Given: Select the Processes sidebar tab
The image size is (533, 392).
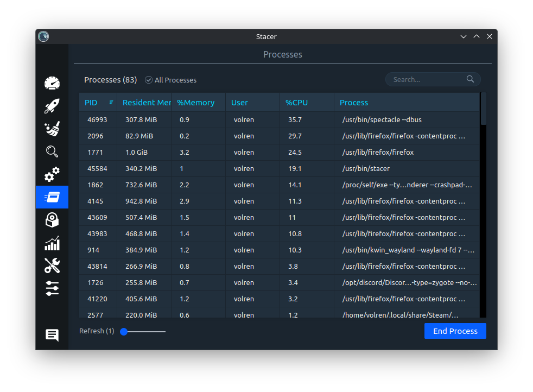Looking at the screenshot, I should [52, 197].
